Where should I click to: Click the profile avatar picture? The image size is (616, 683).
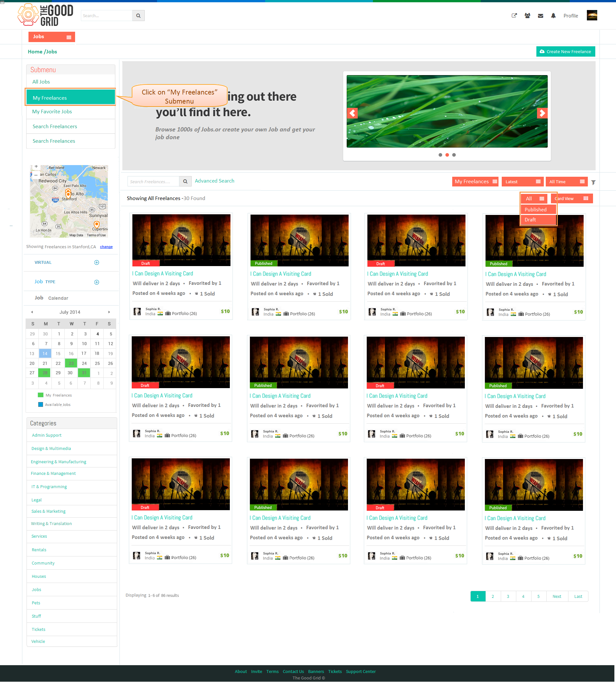pos(592,15)
